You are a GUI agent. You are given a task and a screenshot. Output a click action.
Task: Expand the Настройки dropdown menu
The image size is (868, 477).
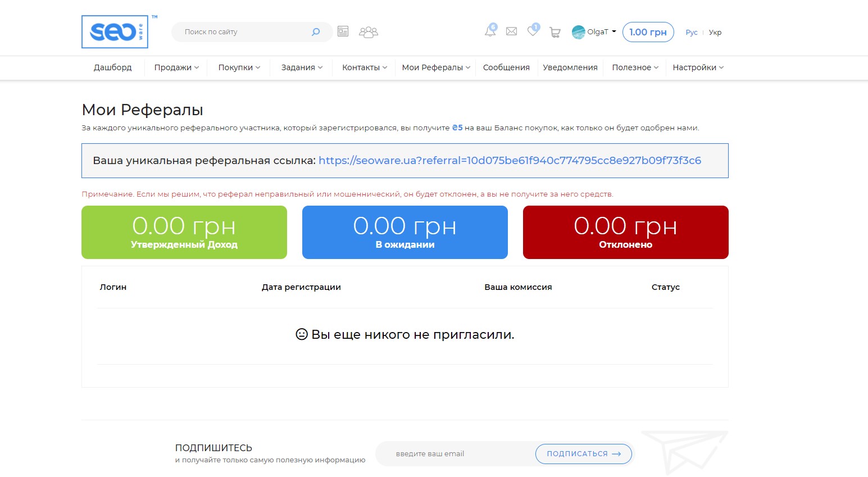(698, 67)
